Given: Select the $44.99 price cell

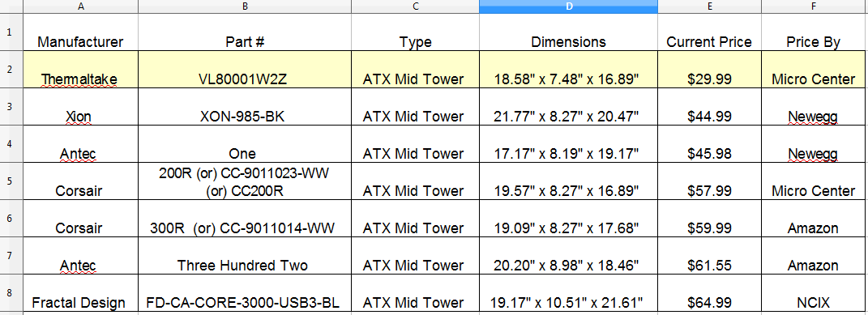Looking at the screenshot, I should (x=709, y=107).
